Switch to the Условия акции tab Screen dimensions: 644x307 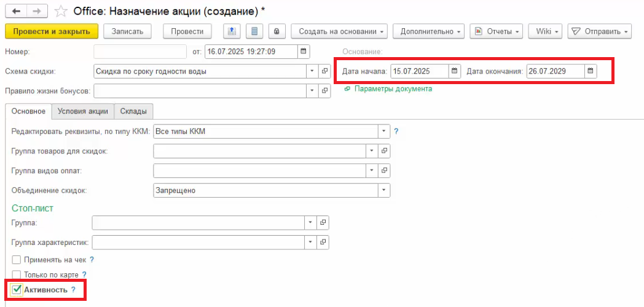[x=82, y=111]
